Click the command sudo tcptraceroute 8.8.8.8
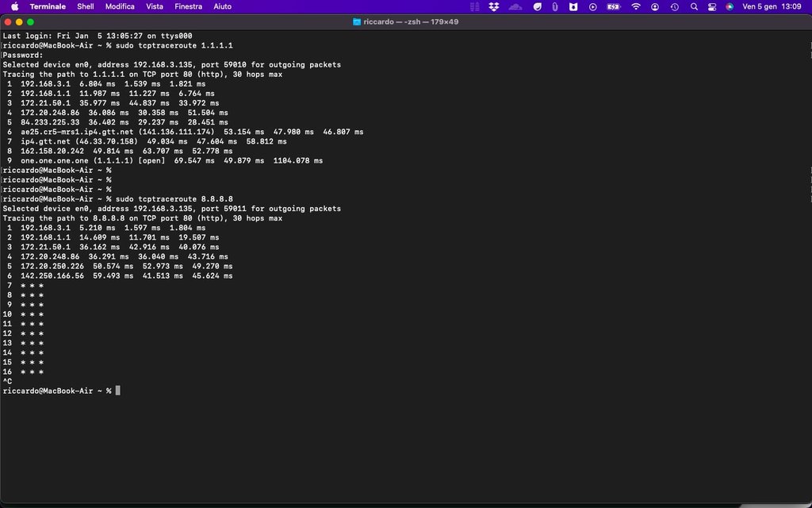 click(174, 199)
